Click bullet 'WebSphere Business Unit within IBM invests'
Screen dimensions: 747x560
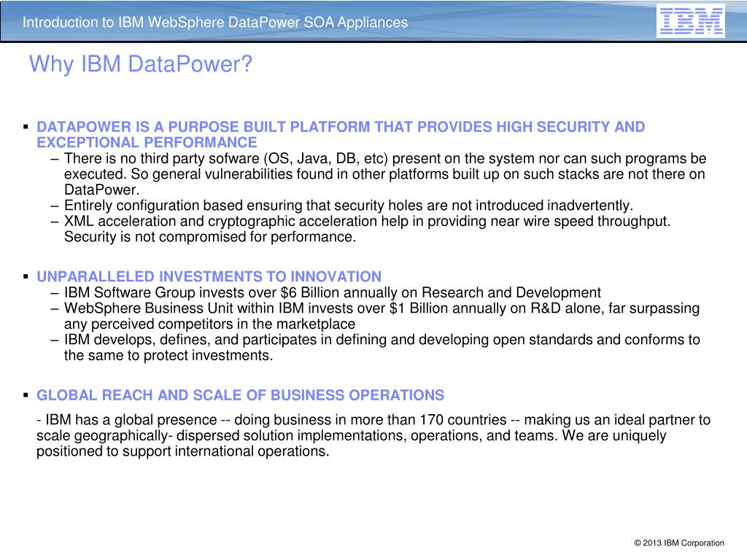click(382, 308)
